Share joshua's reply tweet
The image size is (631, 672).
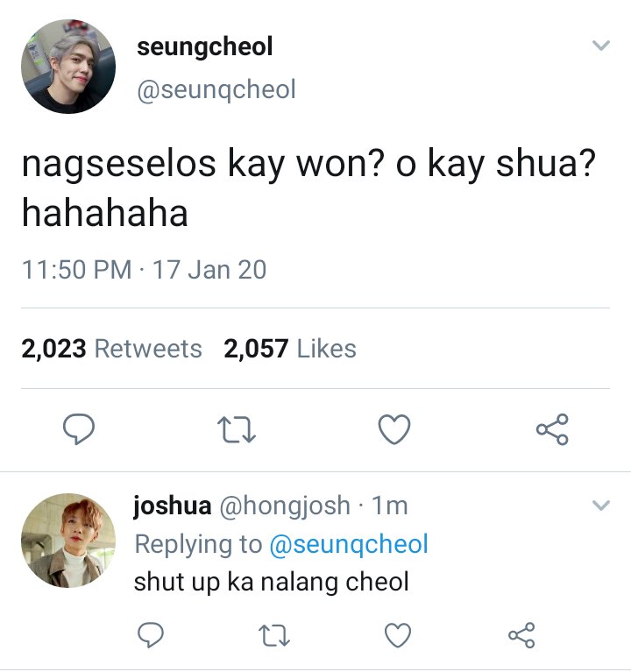521,634
